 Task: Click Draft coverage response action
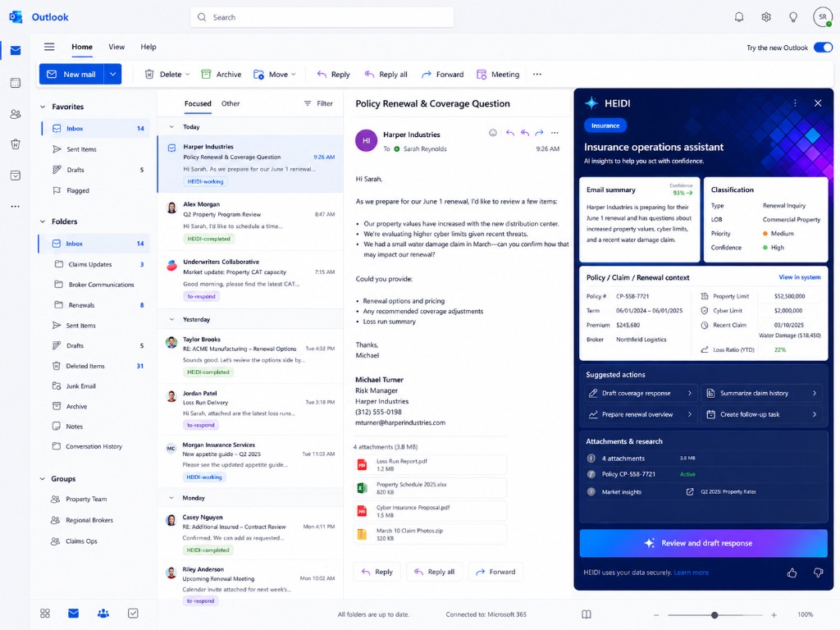[x=641, y=393]
